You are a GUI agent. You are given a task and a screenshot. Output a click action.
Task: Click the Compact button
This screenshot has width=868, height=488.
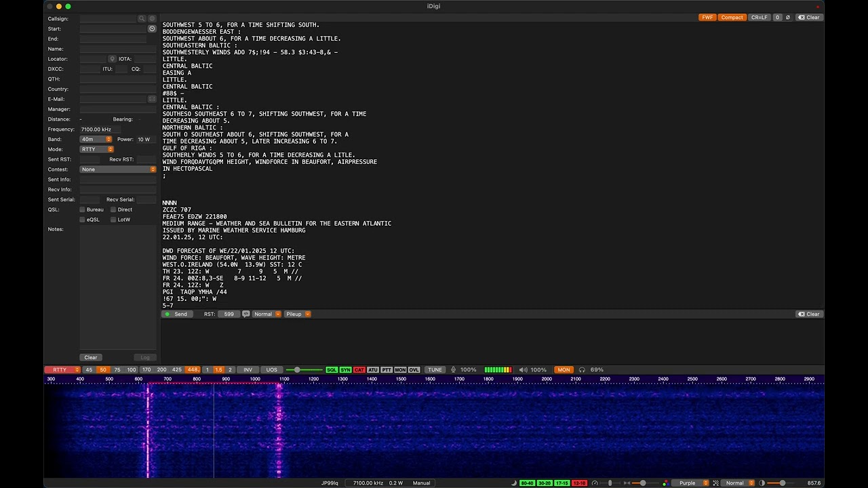732,18
